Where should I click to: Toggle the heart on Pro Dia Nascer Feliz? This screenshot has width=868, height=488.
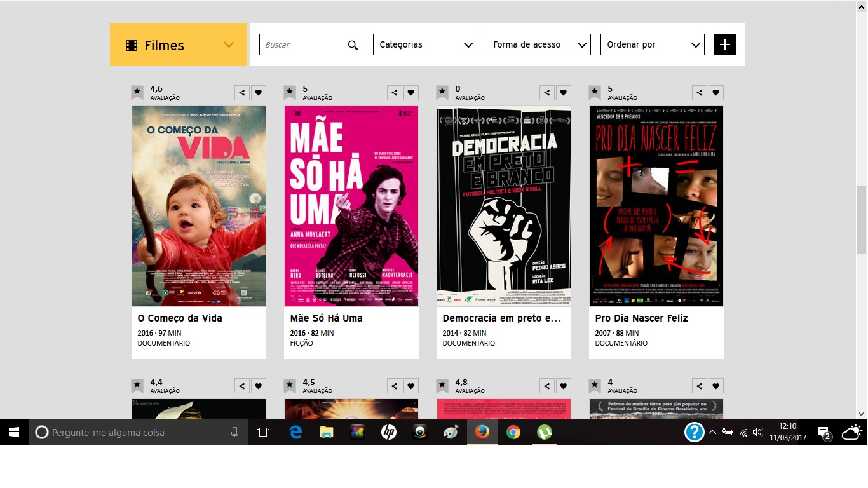tap(716, 93)
